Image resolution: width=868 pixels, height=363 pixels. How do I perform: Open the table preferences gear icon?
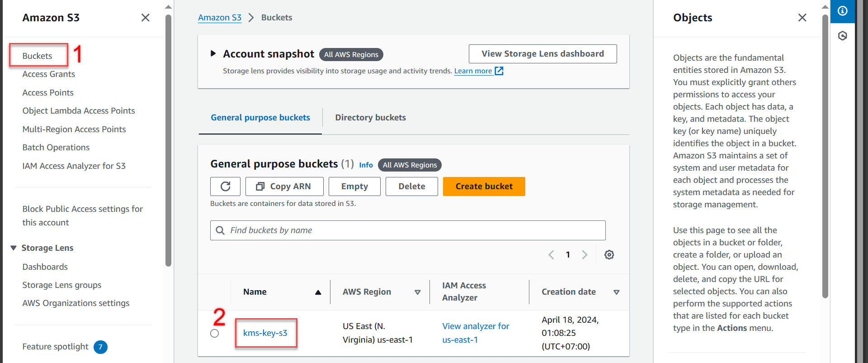609,255
